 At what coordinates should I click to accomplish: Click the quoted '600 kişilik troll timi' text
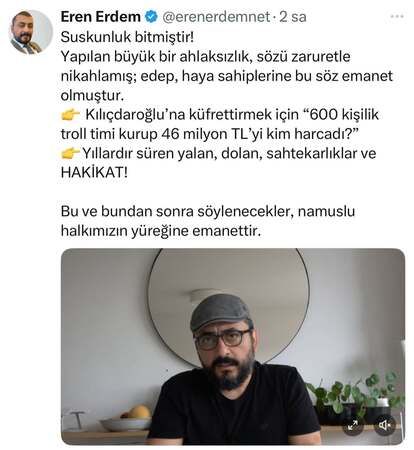[x=220, y=124]
